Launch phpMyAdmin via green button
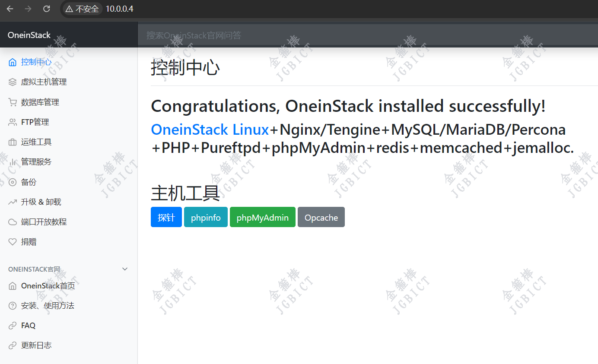 [x=263, y=217]
